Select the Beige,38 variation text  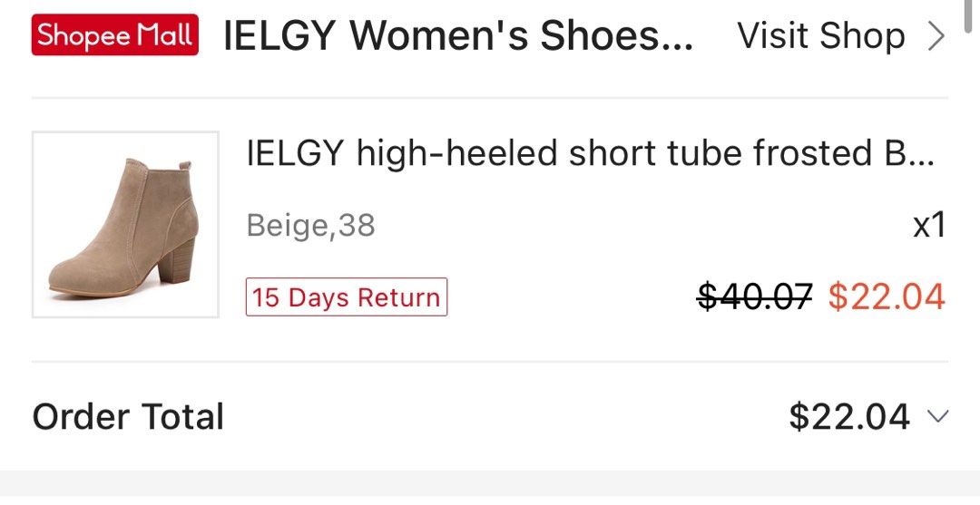(x=310, y=225)
